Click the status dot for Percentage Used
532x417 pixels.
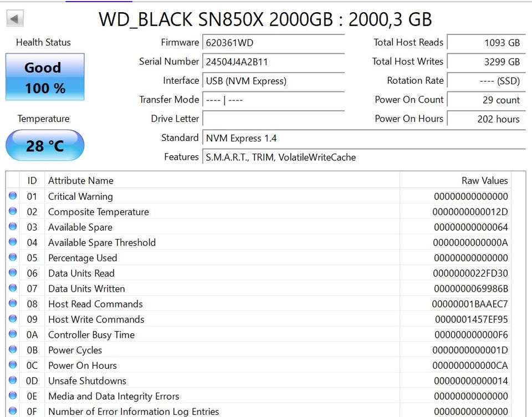[13, 257]
